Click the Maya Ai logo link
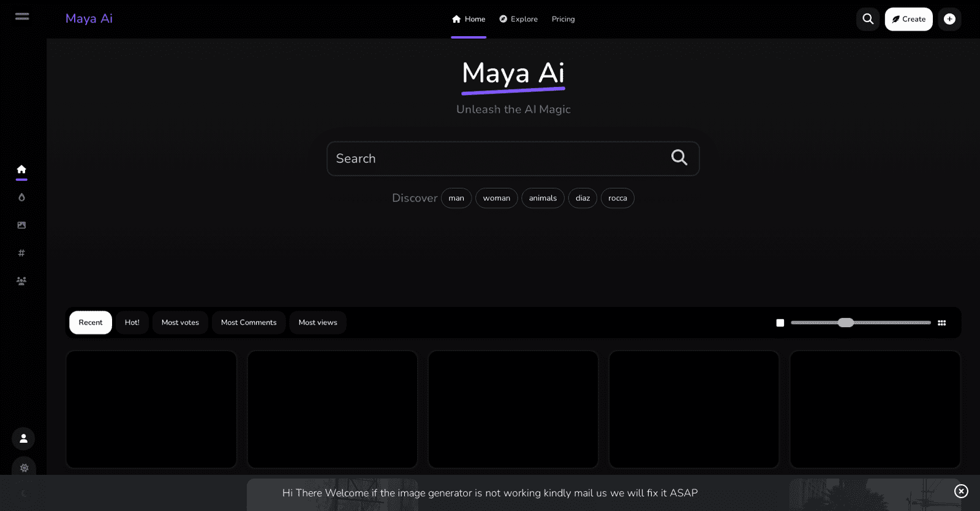Image resolution: width=980 pixels, height=511 pixels. (x=89, y=18)
